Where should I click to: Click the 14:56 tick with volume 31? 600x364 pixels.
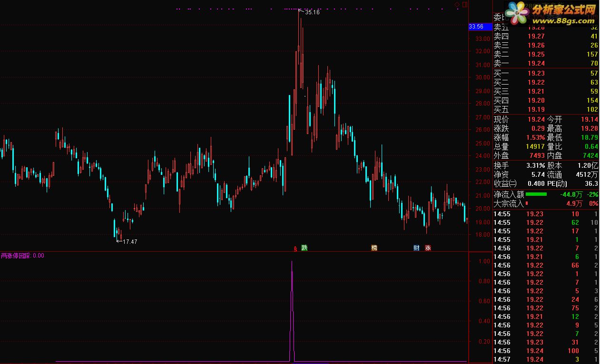[x=546, y=342]
